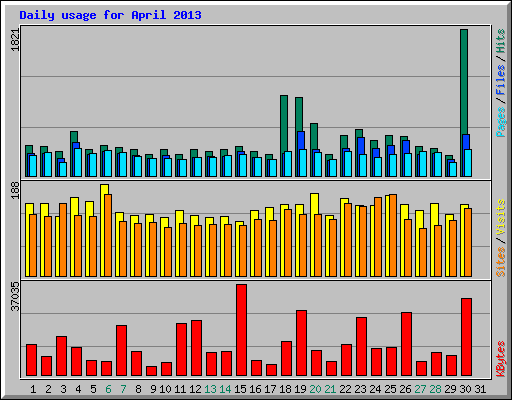Click the green day 27 axis label

pos(420,389)
